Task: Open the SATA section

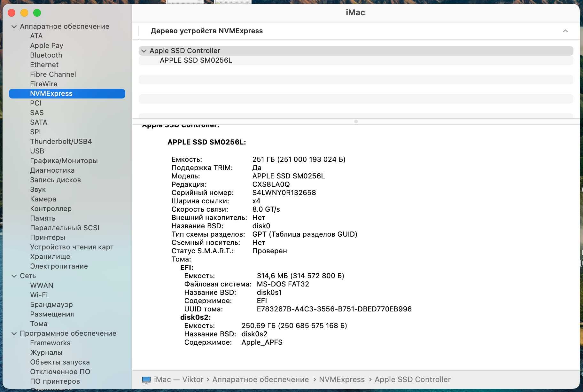Action: (x=39, y=122)
